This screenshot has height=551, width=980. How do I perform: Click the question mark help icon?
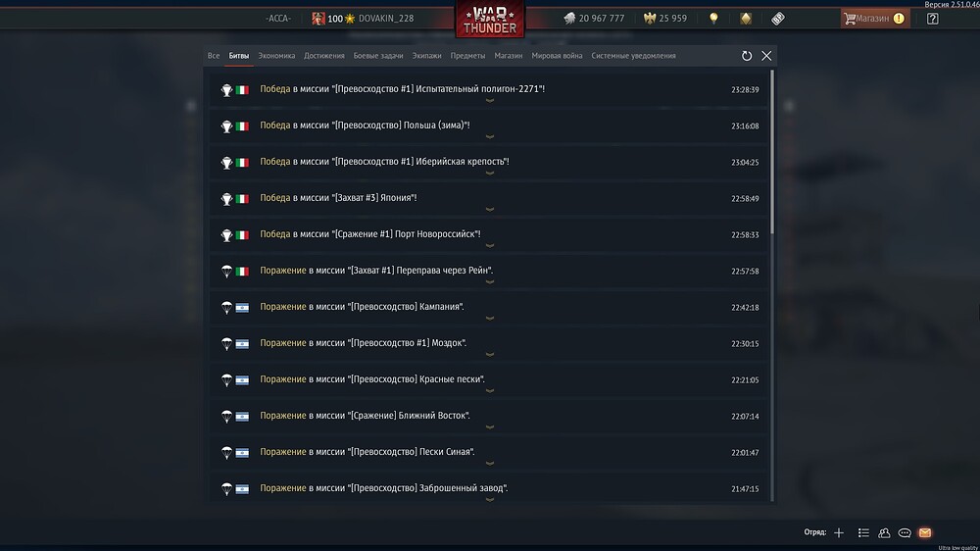click(x=932, y=18)
